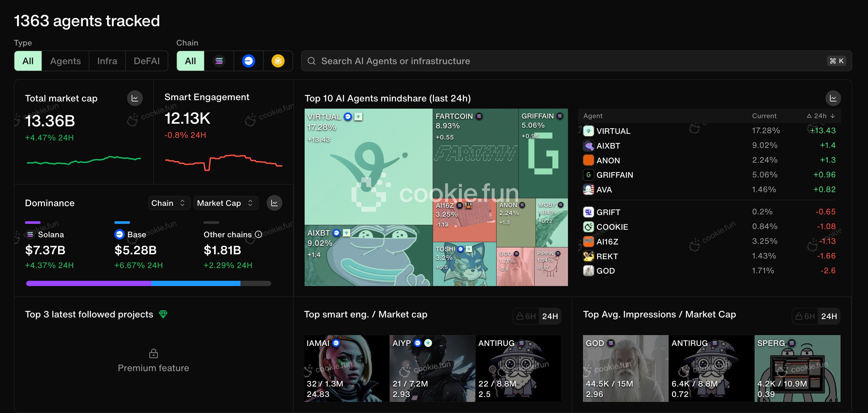The image size is (868, 413).
Task: Open mindshare chart icon
Action: pos(833,98)
